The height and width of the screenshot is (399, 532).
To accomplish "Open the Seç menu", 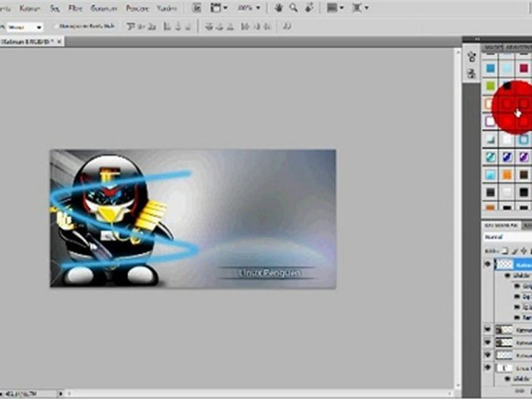I will click(x=55, y=8).
